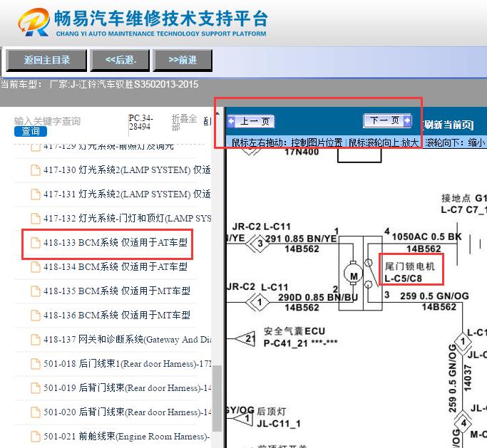Click 后顶灯 label in diagram

pos(271,412)
